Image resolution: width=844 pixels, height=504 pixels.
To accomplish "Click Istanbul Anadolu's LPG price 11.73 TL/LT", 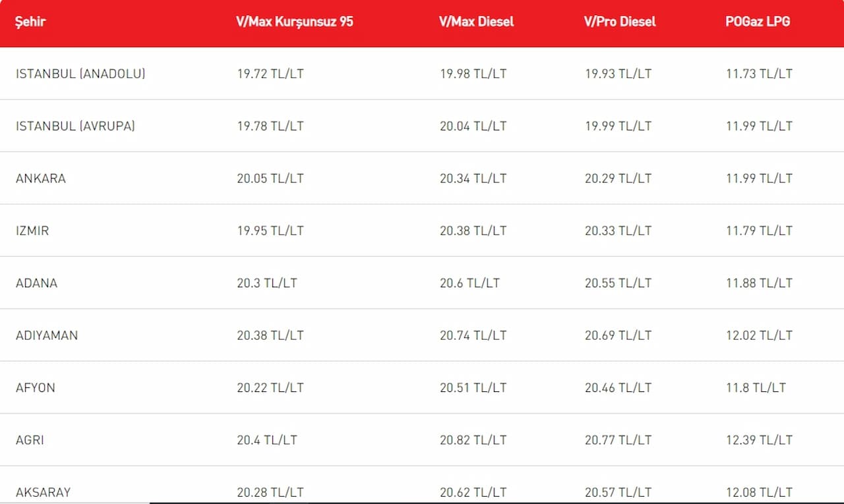I will point(759,74).
